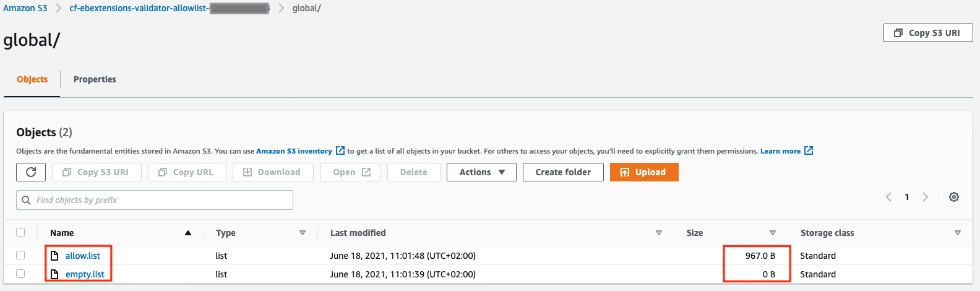980x291 pixels.
Task: Click the allow.list file icon
Action: (x=54, y=256)
